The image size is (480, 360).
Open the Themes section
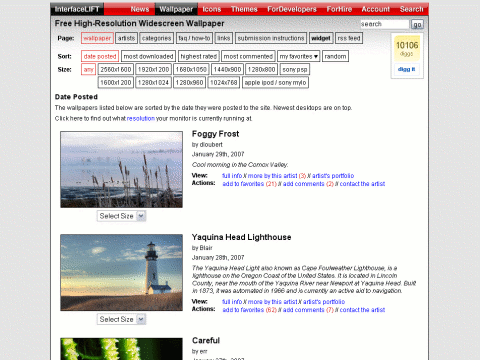244,9
